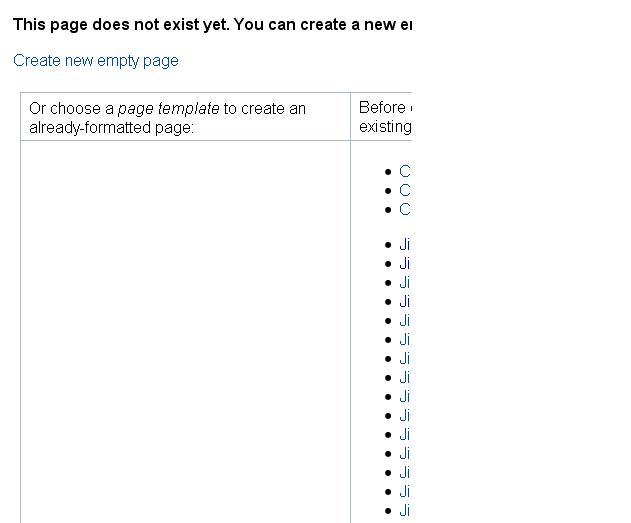Viewport: 631px width, 523px height.
Task: Open the first "Ji" bullet link
Action: 405,245
